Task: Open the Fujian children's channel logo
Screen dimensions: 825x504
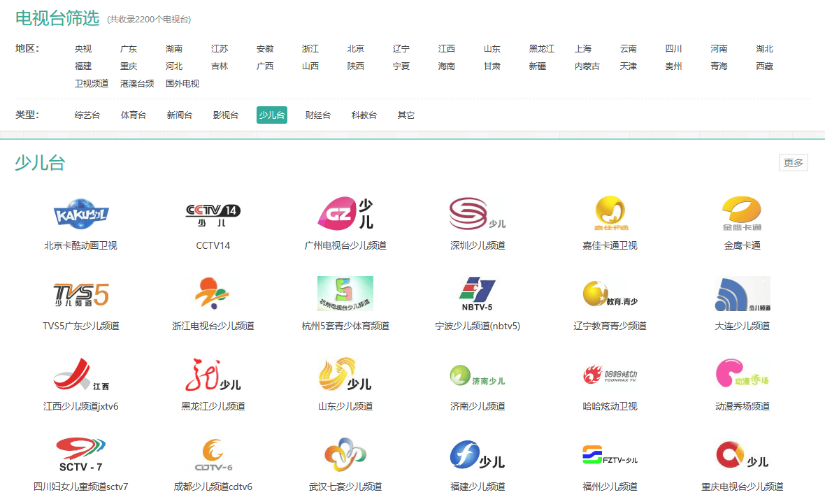Action: click(x=478, y=455)
